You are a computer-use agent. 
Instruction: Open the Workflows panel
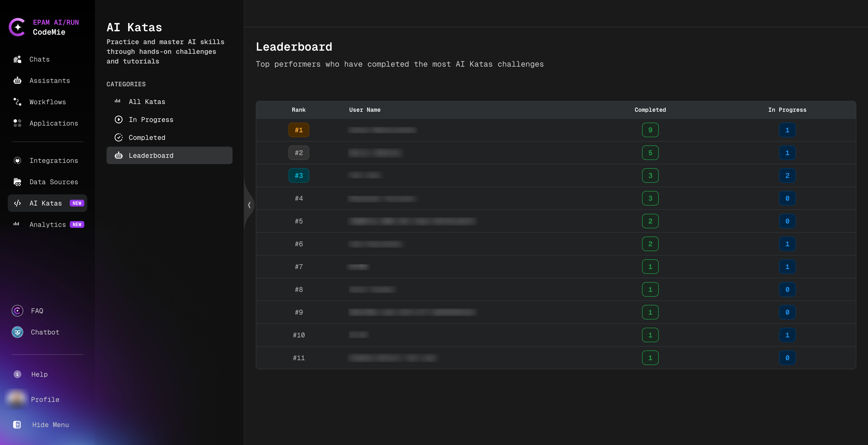[x=47, y=102]
